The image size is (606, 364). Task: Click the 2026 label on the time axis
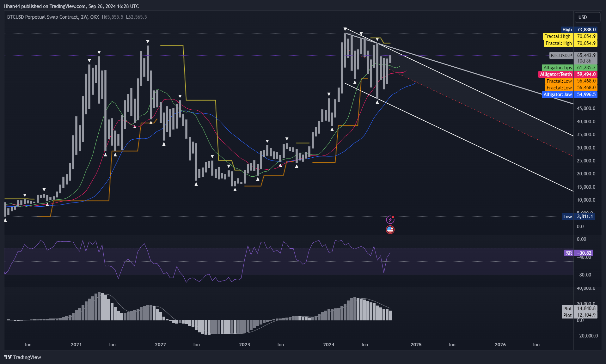click(500, 345)
